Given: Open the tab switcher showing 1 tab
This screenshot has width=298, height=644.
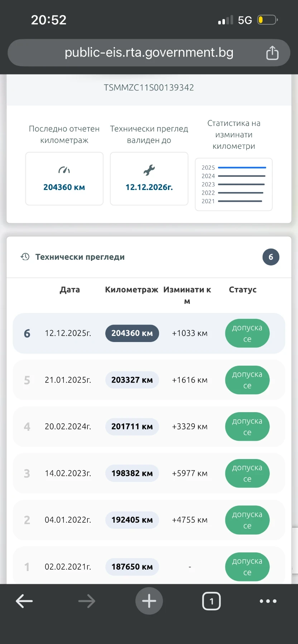Looking at the screenshot, I should tap(211, 601).
